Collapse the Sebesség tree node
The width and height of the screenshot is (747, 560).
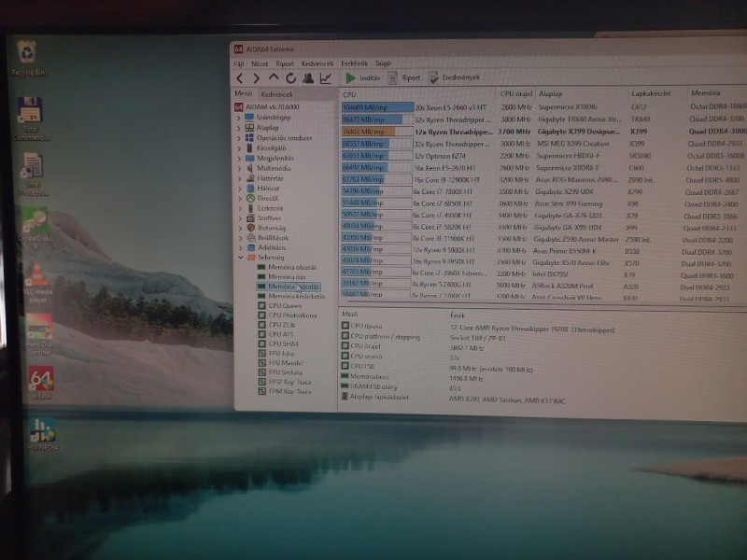coord(240,258)
